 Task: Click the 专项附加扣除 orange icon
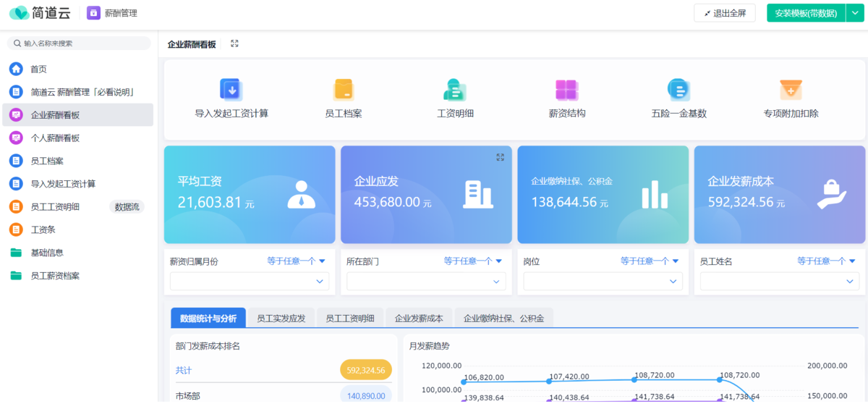791,90
